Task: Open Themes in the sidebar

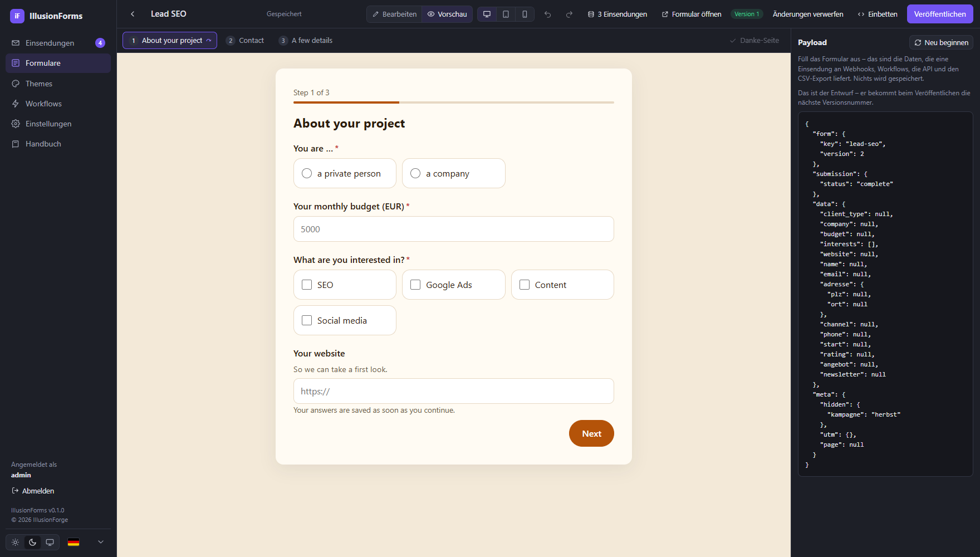Action: tap(58, 84)
